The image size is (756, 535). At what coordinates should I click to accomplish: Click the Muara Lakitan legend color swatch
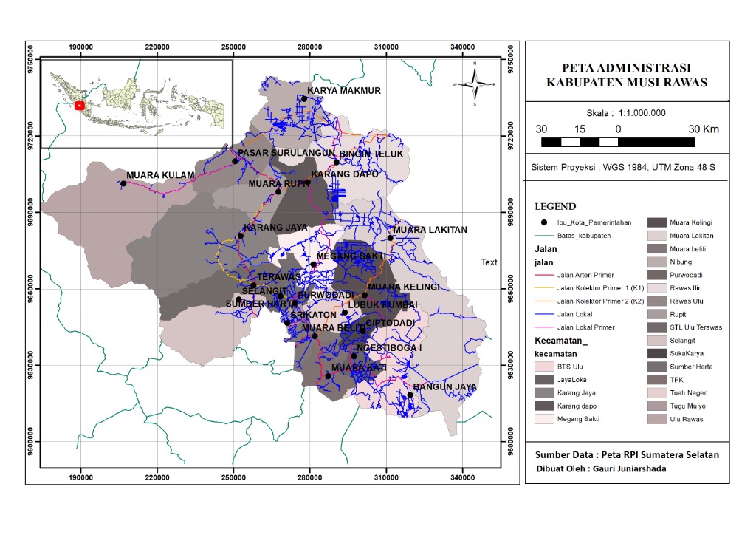coord(656,236)
